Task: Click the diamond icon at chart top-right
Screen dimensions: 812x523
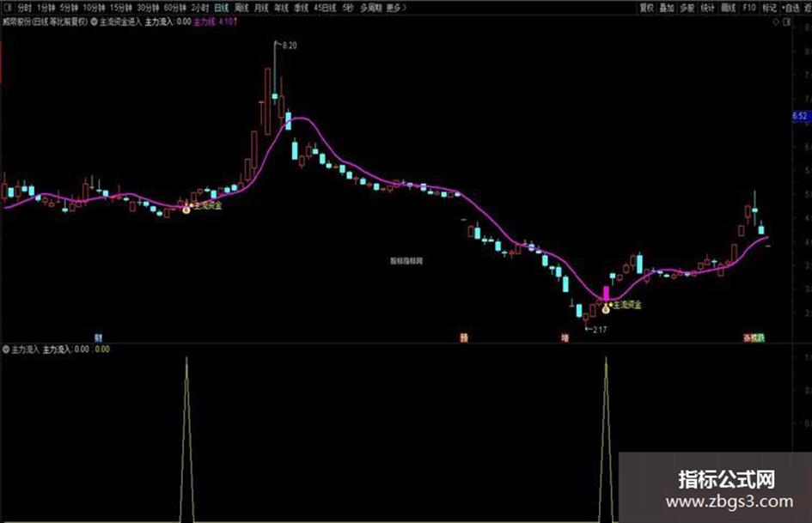Action: [775, 22]
